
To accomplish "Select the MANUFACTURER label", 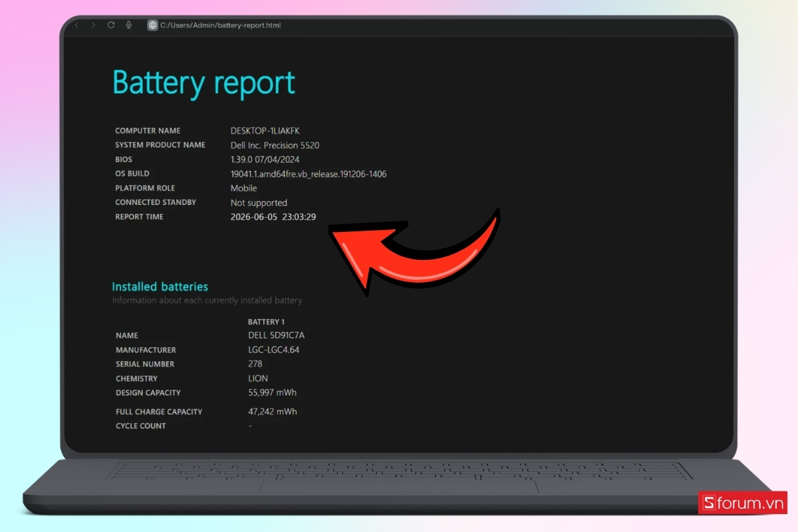I will pos(146,350).
